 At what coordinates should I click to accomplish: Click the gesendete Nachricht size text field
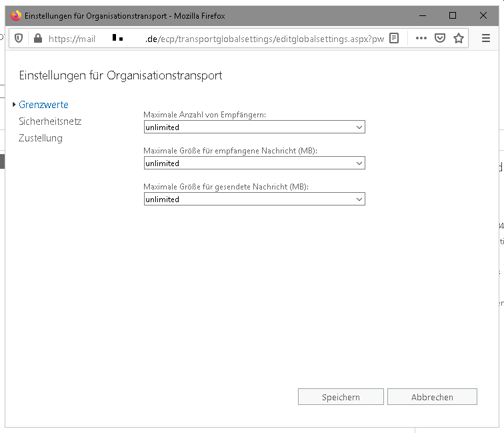pos(248,199)
